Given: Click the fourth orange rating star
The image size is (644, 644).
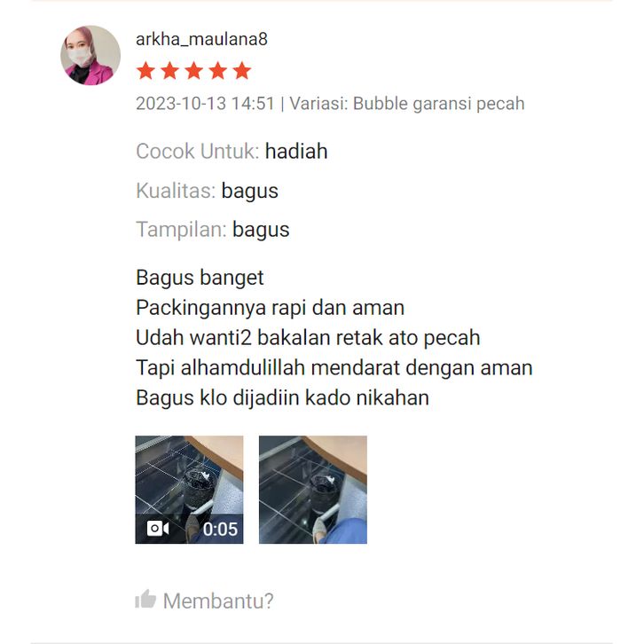Looking at the screenshot, I should pos(218,71).
